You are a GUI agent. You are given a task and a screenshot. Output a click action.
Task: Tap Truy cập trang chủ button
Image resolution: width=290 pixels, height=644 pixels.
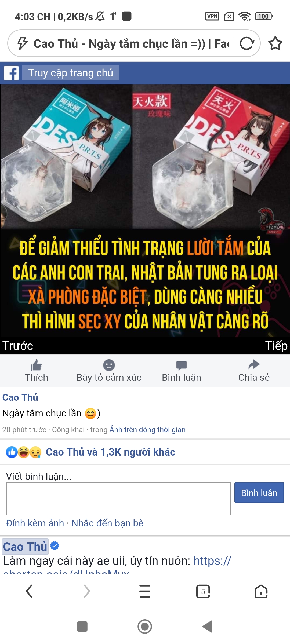(x=71, y=73)
